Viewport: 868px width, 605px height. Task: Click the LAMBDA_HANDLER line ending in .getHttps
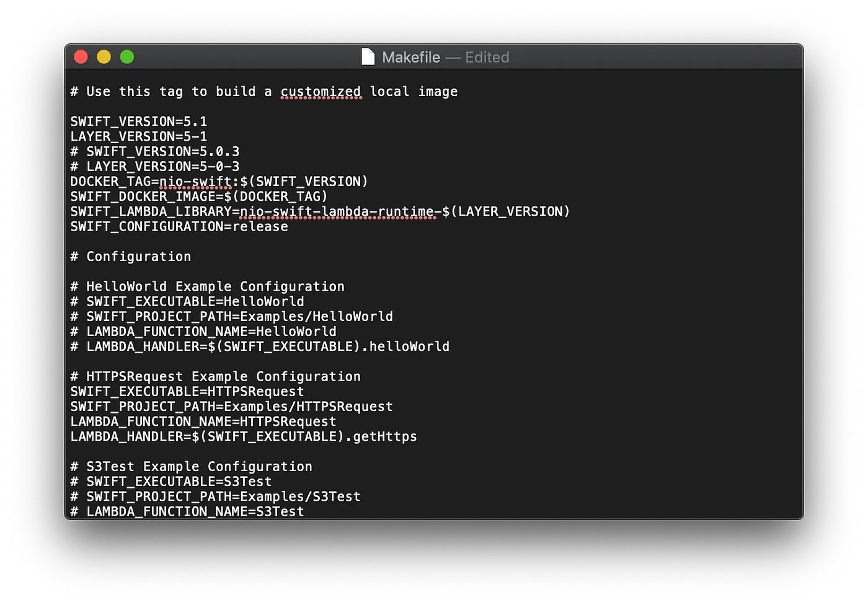click(244, 436)
